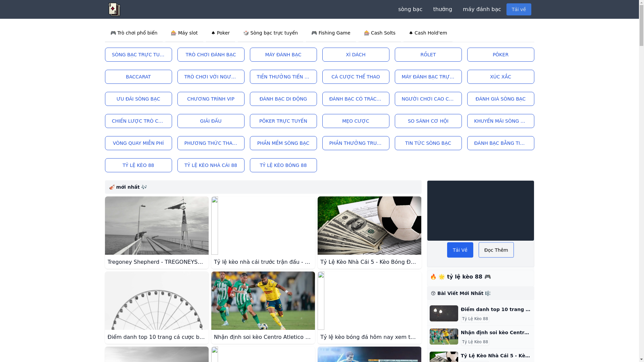Image resolution: width=644 pixels, height=362 pixels.
Task: Select the Máy slot tab
Action: pos(184,33)
